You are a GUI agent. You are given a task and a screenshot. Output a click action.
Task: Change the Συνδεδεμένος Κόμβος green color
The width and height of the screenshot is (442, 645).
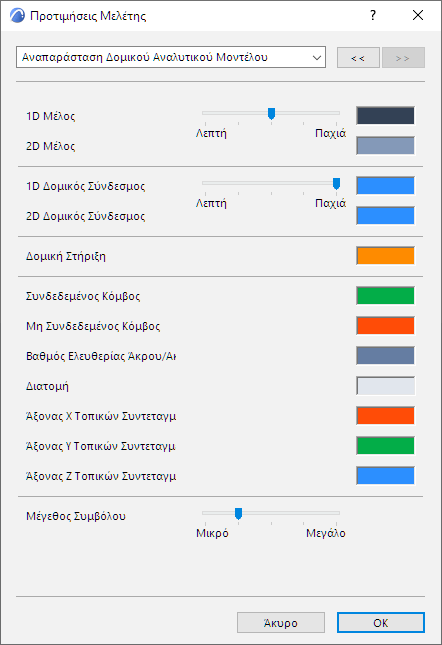pos(385,296)
